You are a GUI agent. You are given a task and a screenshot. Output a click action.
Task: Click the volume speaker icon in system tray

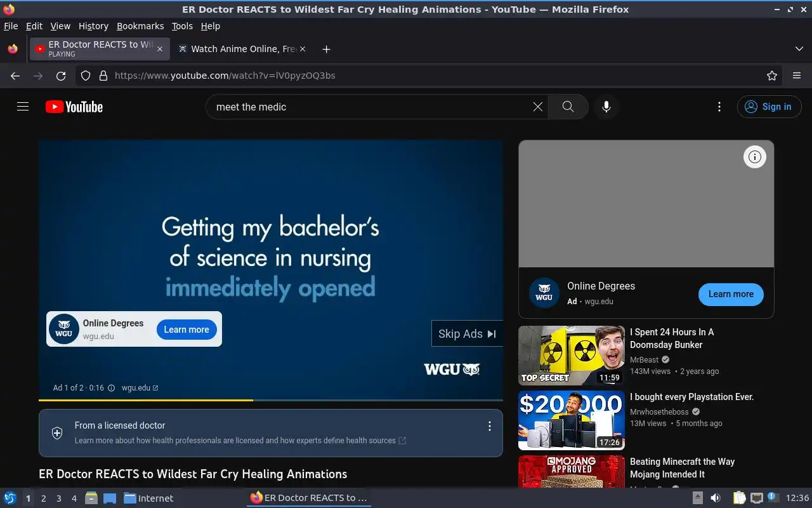[715, 498]
